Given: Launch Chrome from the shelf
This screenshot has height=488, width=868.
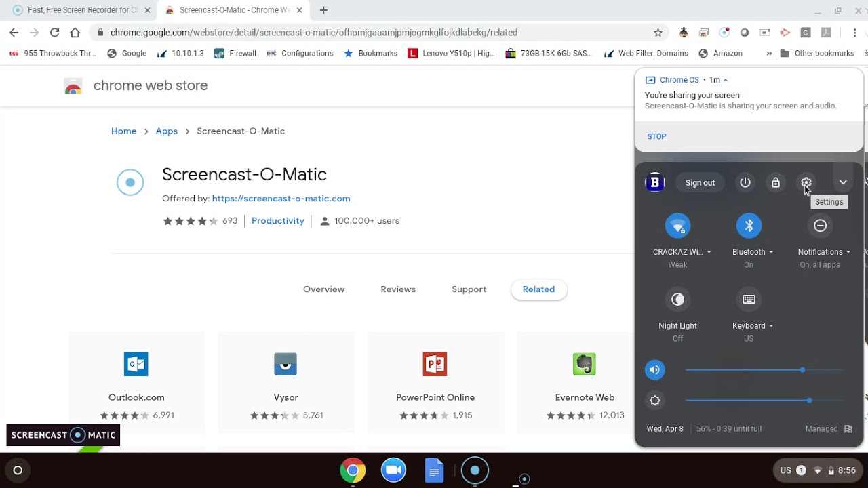Looking at the screenshot, I should 353,470.
